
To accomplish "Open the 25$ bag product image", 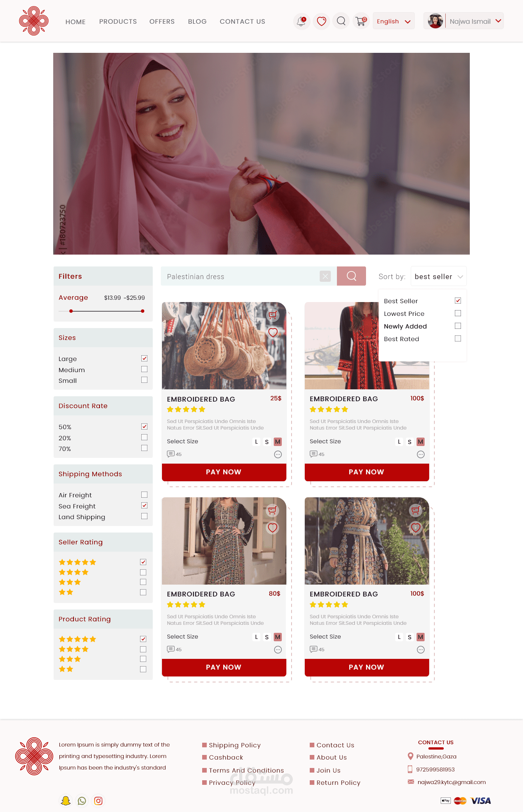I will click(x=224, y=346).
